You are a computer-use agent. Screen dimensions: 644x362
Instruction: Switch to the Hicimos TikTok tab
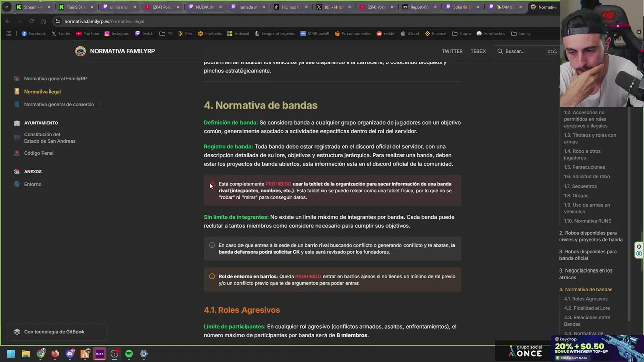click(290, 7)
